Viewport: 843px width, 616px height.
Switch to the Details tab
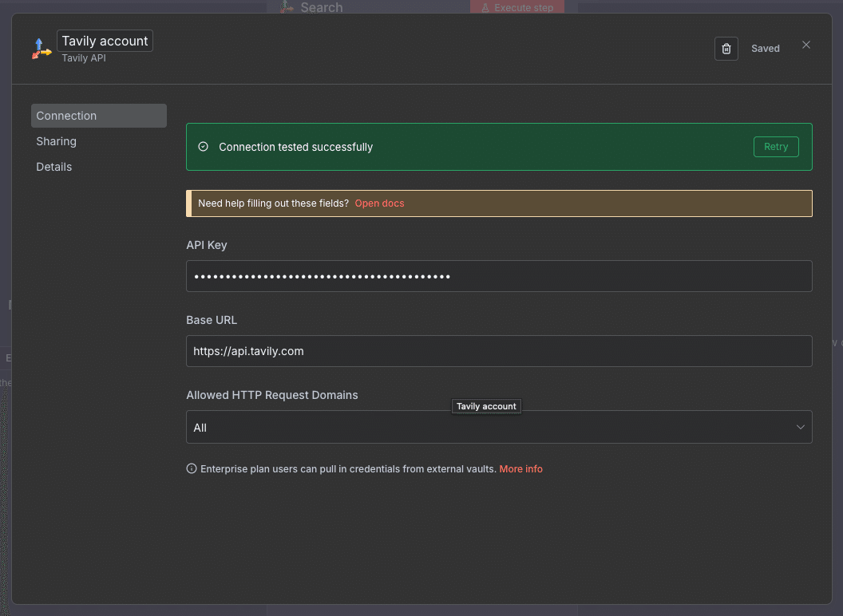click(x=53, y=167)
